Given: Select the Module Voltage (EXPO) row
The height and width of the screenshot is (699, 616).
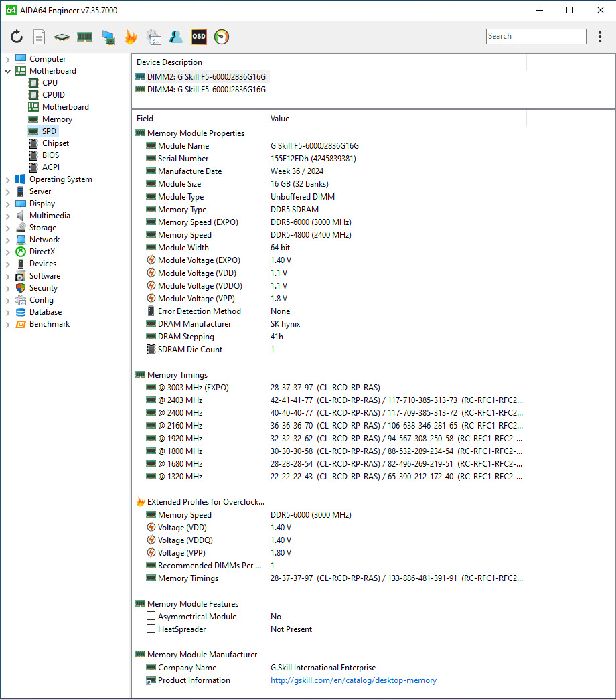Looking at the screenshot, I should 330,260.
